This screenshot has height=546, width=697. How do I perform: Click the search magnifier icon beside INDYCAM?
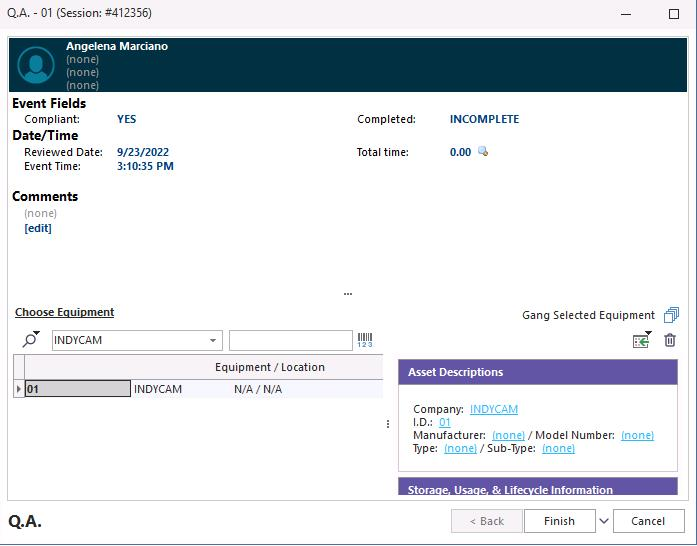coord(30,340)
